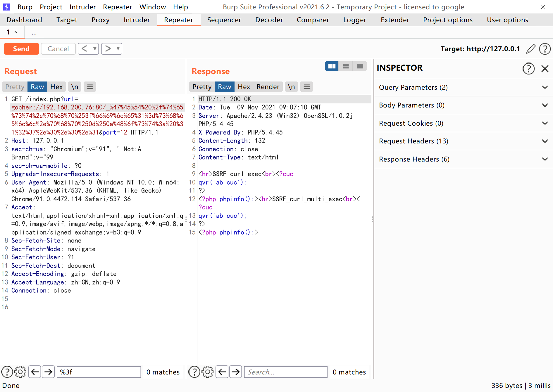Click the Request/Response pane divider handle

click(186, 219)
